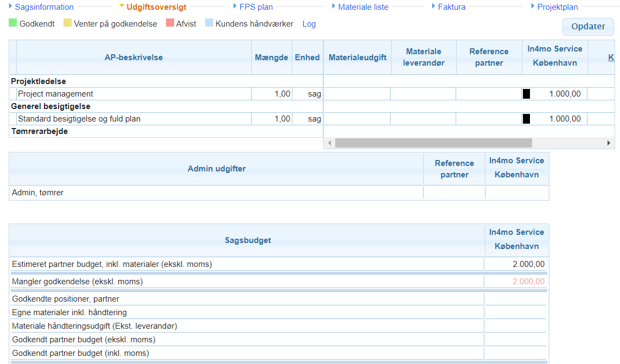
Task: Expand the Projektplan section
Action: point(533,7)
